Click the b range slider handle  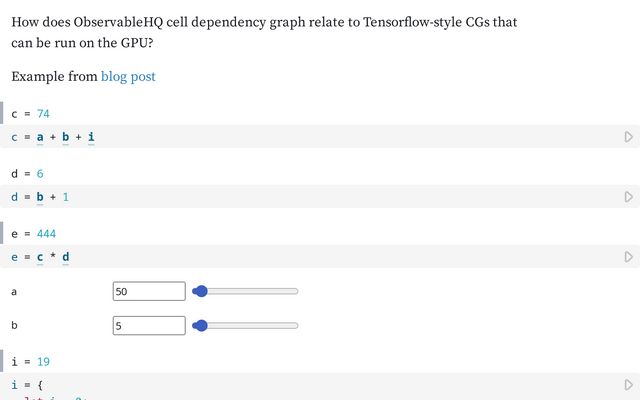tap(200, 325)
